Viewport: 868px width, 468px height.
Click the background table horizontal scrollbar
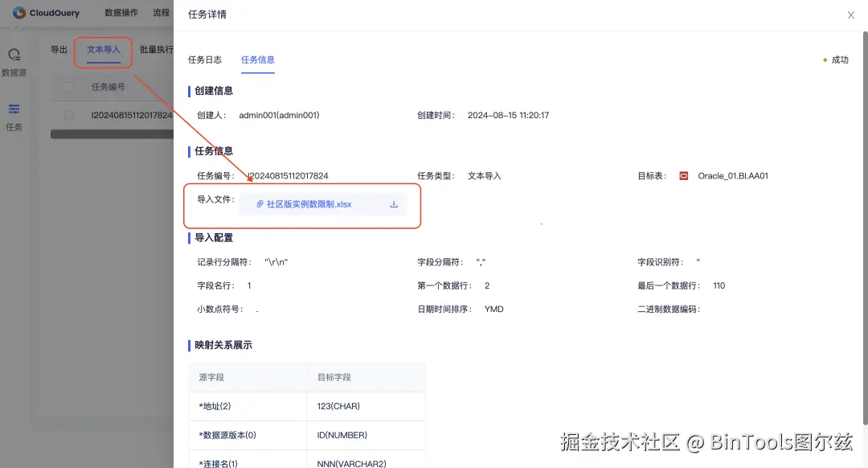(112, 134)
